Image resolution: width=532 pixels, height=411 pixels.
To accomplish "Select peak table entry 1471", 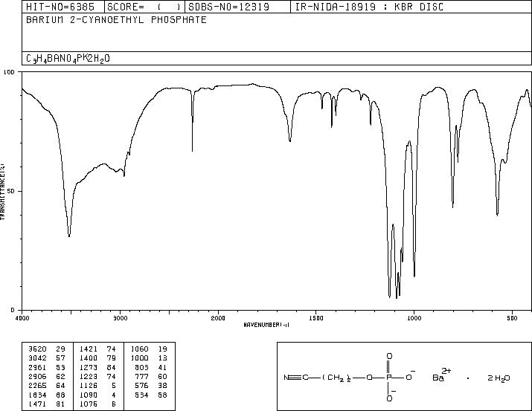I will click(x=47, y=404).
